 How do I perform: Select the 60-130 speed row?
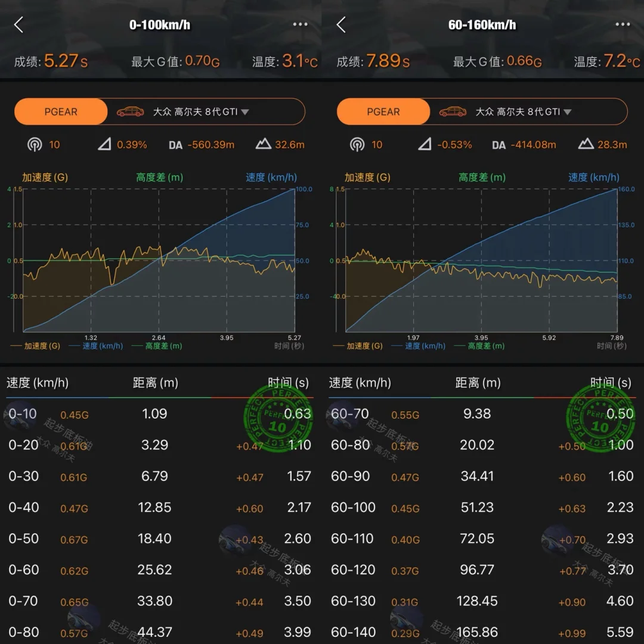pos(482,601)
